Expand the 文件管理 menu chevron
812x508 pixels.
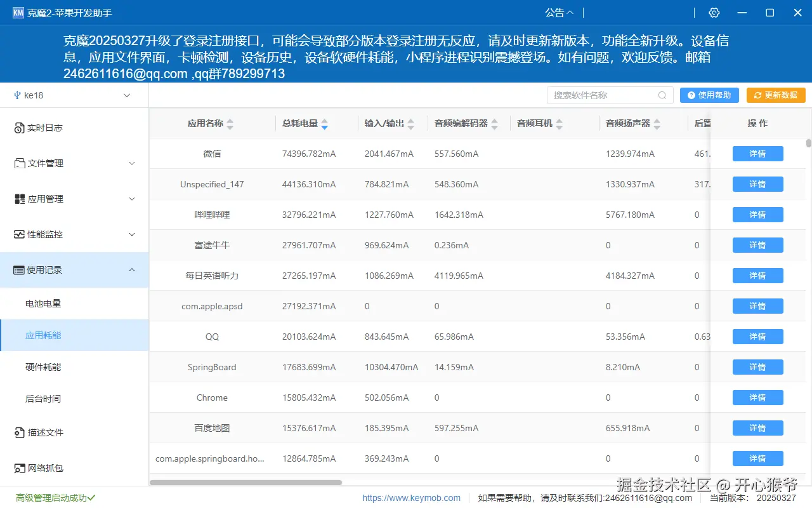point(132,163)
